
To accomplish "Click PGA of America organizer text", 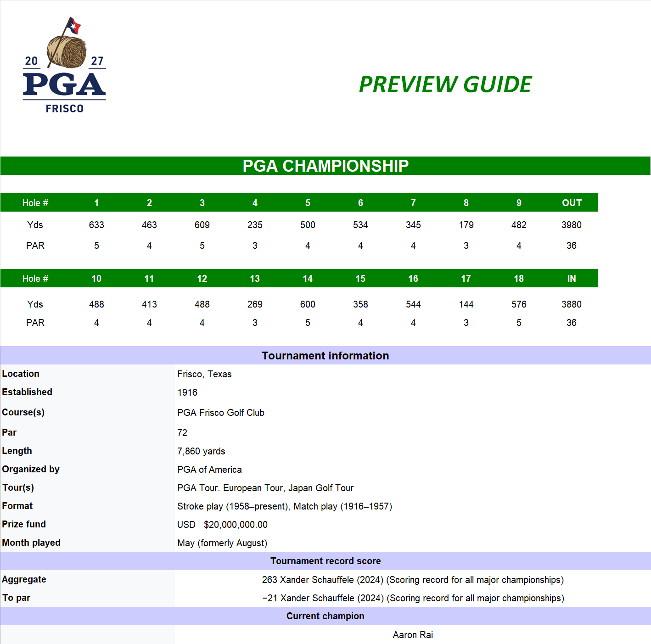I will (209, 470).
